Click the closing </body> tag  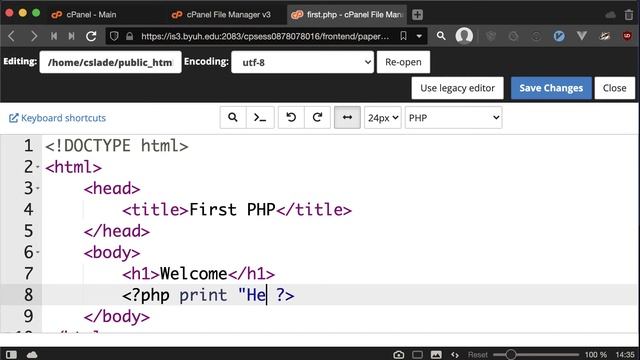pos(117,316)
